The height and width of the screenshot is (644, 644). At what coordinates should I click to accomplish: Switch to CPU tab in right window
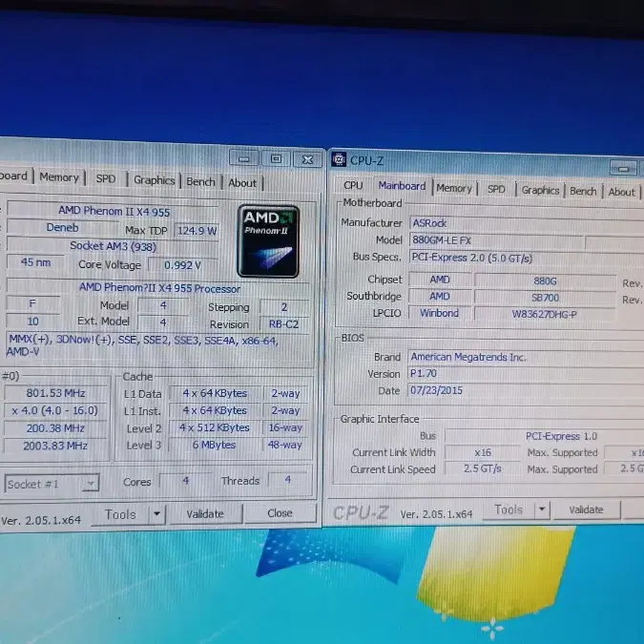point(353,185)
